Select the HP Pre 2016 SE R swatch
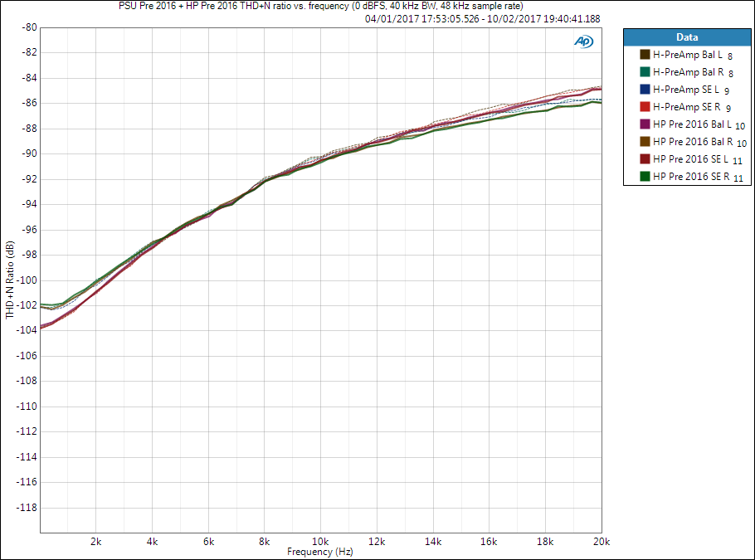This screenshot has height=560, width=755. coord(645,176)
